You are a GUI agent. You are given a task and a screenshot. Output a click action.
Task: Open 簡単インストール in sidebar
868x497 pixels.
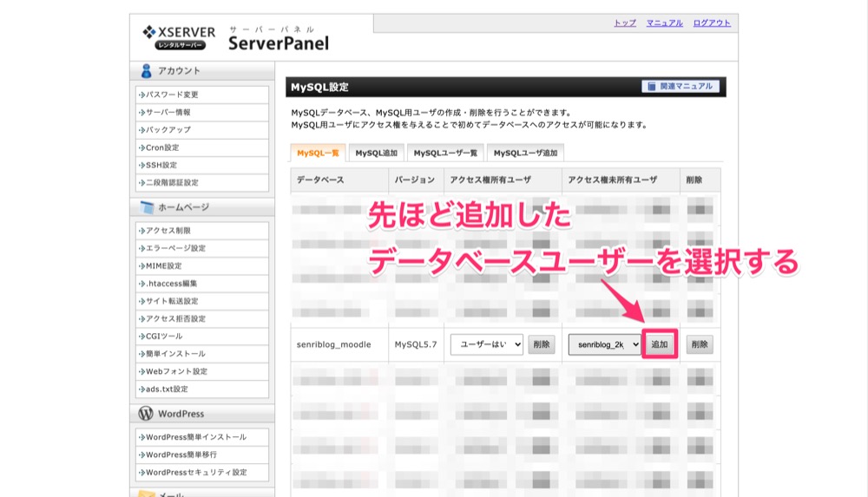pyautogui.click(x=202, y=354)
